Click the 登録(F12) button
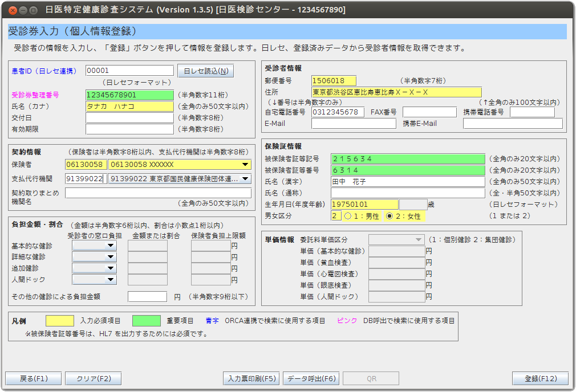Screen dimensions: 576x392 pos(541,378)
